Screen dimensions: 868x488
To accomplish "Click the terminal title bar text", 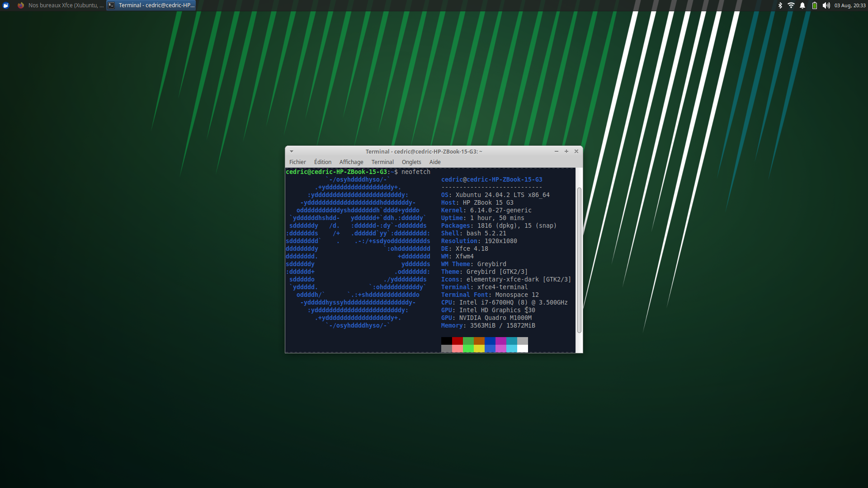I will tap(424, 151).
